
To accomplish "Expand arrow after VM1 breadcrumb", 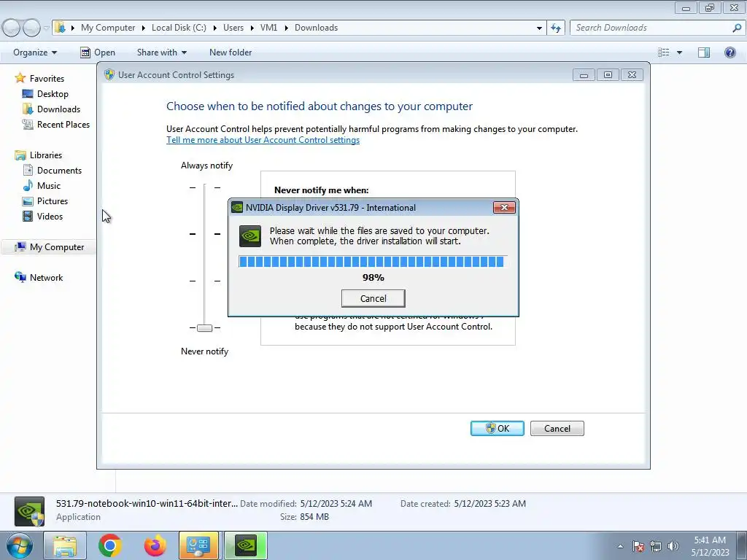I will coord(286,28).
